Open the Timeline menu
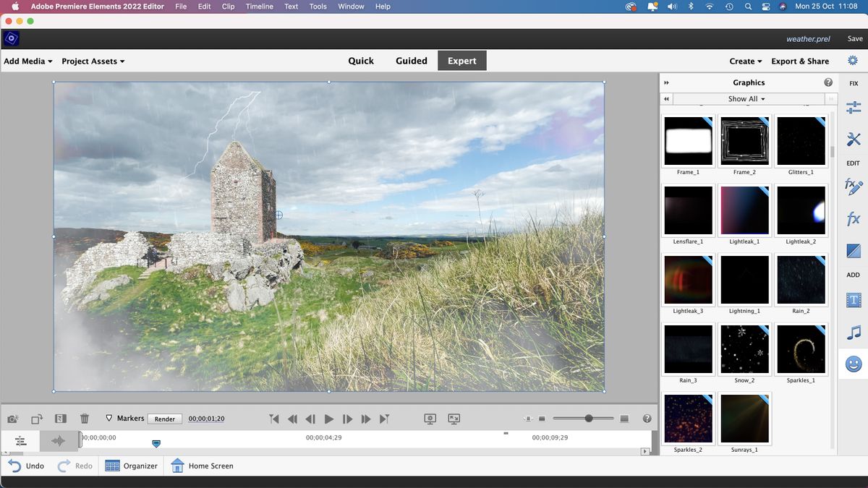Screen dimensions: 868x488 [260, 7]
